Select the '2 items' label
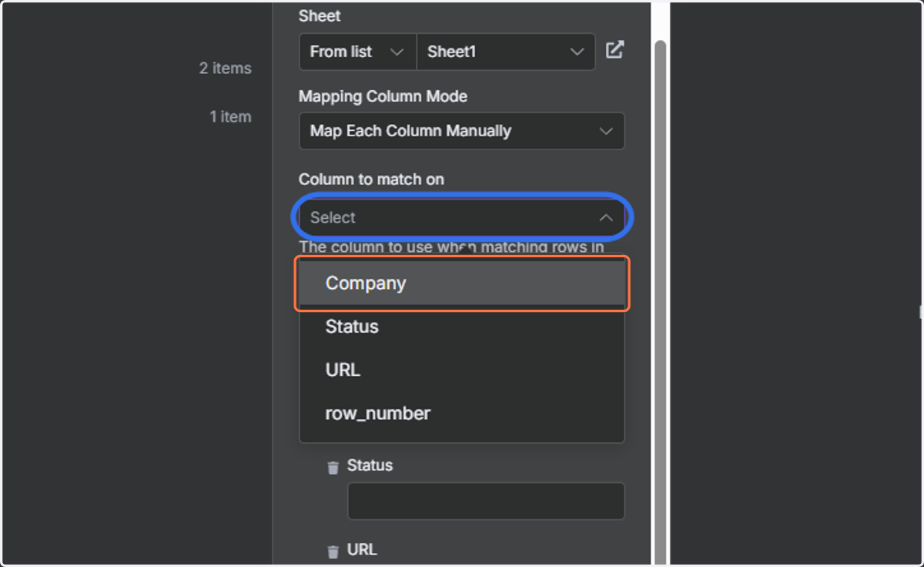 point(226,68)
